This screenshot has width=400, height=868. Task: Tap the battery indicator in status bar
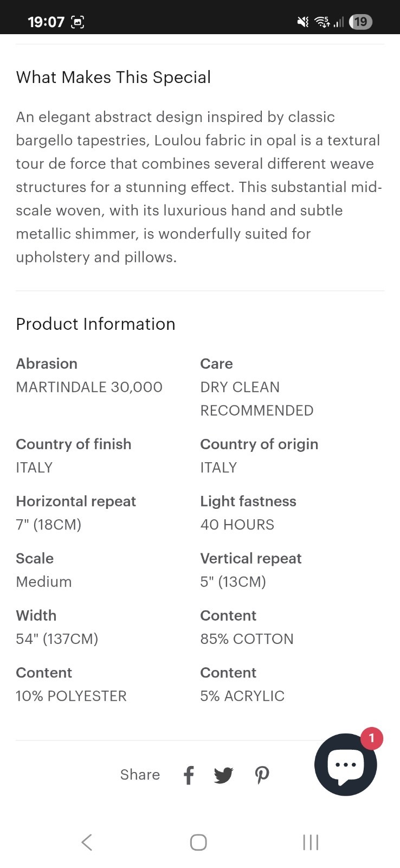361,22
